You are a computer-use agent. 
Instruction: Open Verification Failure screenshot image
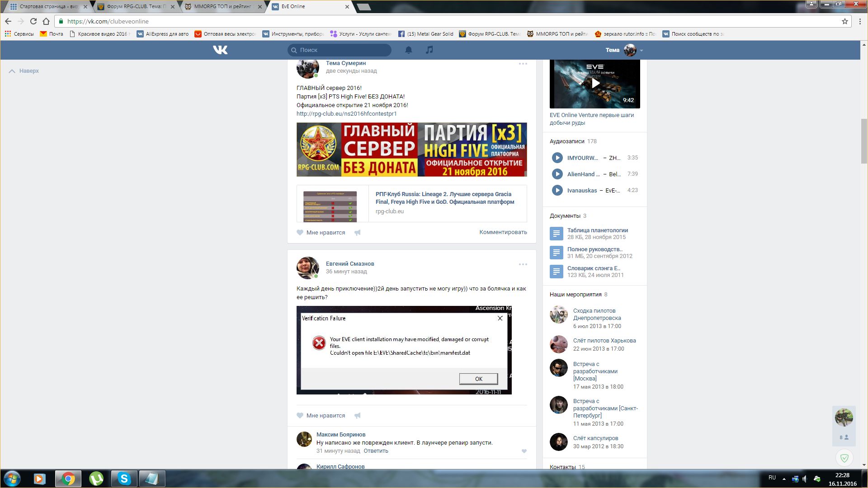point(404,350)
